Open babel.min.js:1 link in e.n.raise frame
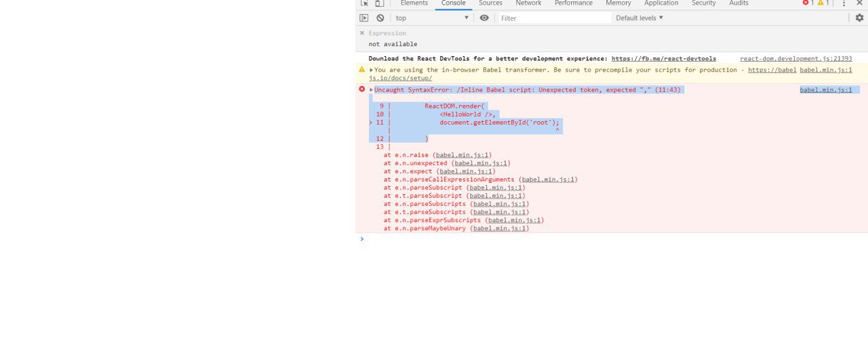The width and height of the screenshot is (868, 363). pyautogui.click(x=462, y=155)
